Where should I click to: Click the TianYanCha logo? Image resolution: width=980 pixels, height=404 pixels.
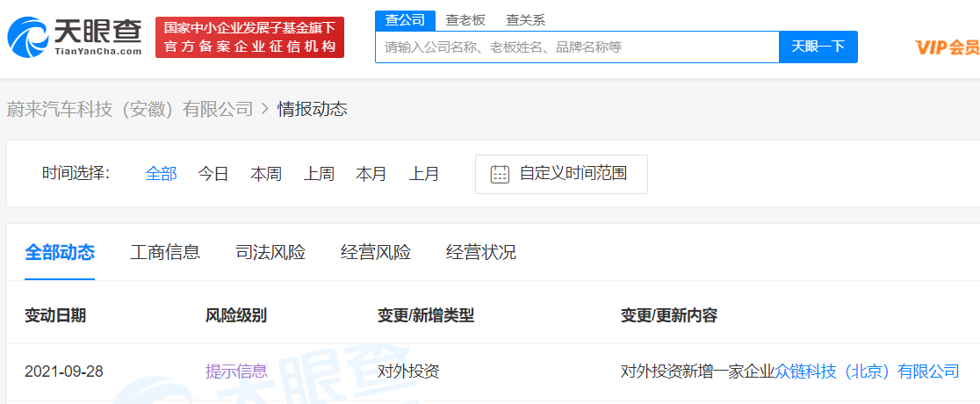[x=75, y=37]
